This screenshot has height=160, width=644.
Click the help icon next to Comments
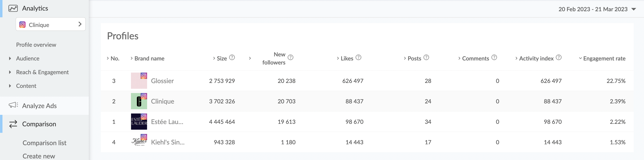[x=494, y=58]
